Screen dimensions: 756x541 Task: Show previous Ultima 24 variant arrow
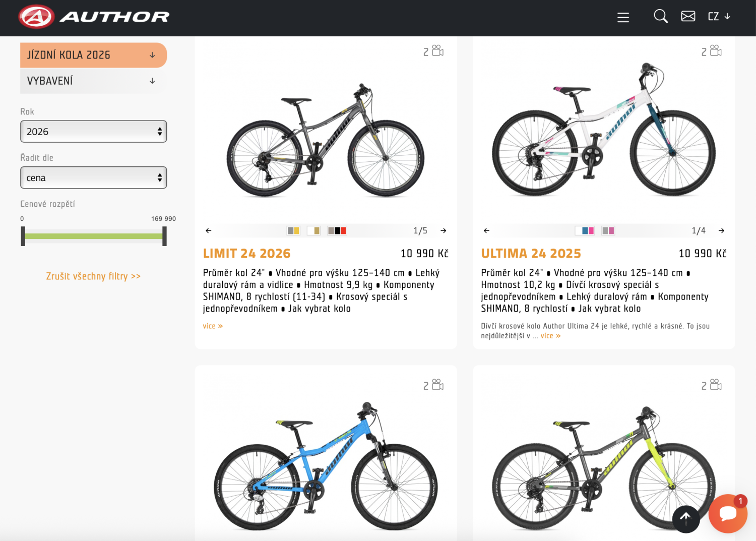[486, 230]
